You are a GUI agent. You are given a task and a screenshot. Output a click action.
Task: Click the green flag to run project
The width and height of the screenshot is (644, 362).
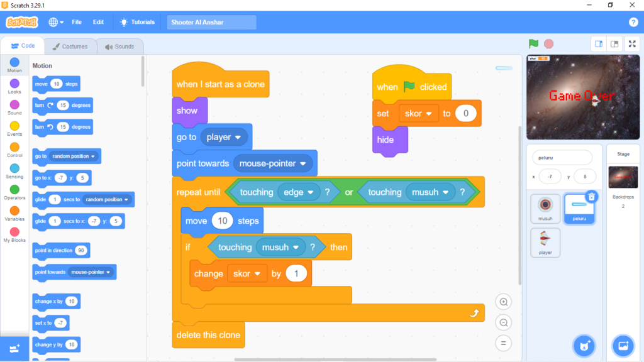(x=533, y=43)
